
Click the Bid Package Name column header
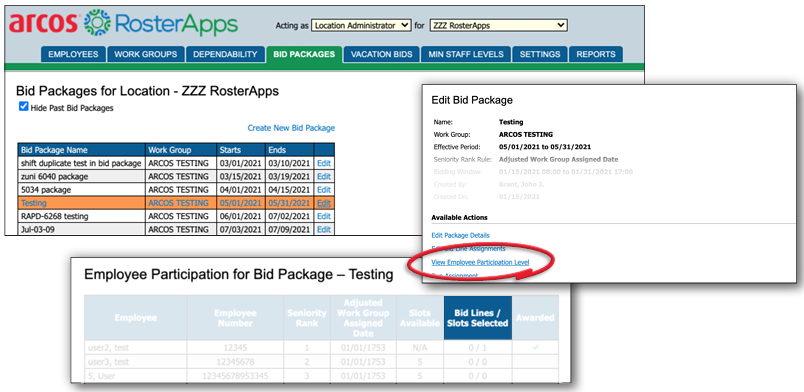[x=82, y=150]
